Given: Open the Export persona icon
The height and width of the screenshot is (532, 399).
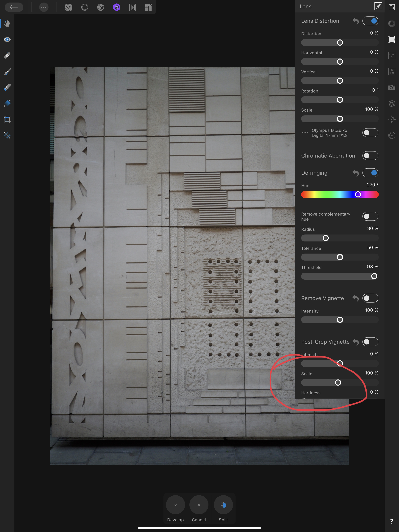Looking at the screenshot, I should 148,7.
